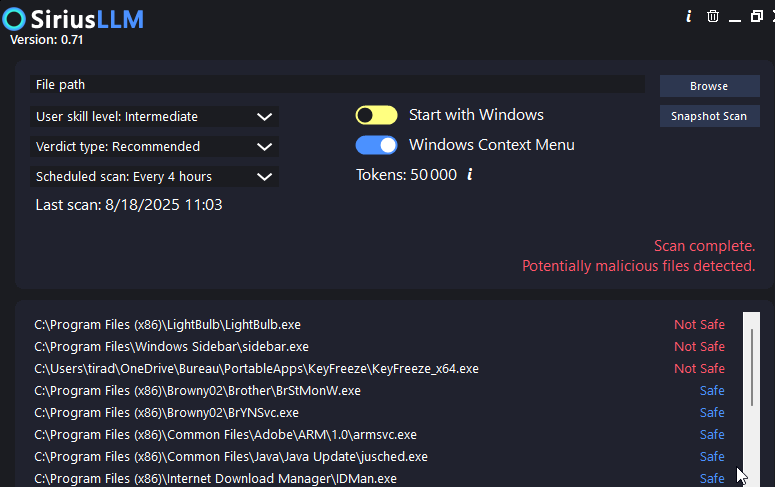Click Not Safe verdict for sidebar.exe

pyautogui.click(x=699, y=347)
